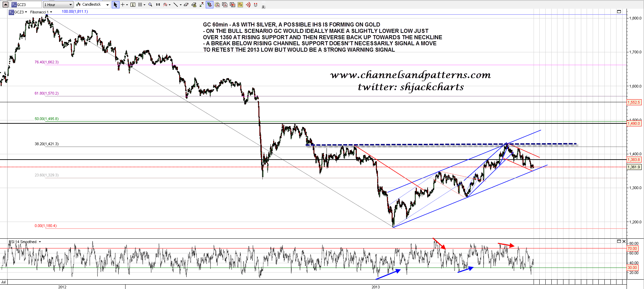Image resolution: width=644 pixels, height=289 pixels.
Task: Open the Fibonacci 1 study menu
Action: tap(51, 12)
